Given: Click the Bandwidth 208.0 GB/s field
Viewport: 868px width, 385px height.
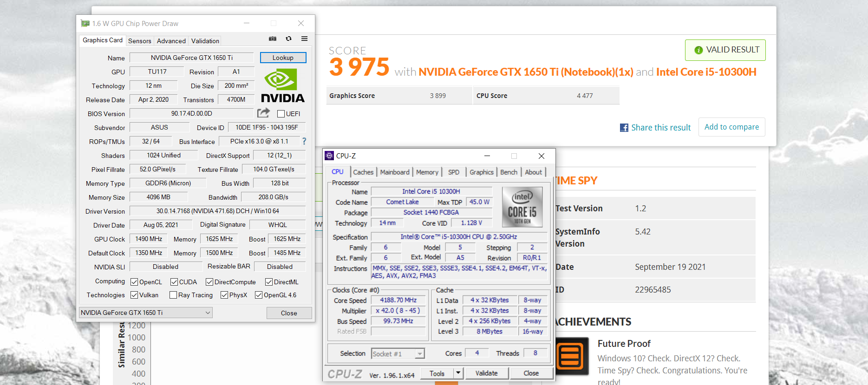Looking at the screenshot, I should (x=273, y=197).
